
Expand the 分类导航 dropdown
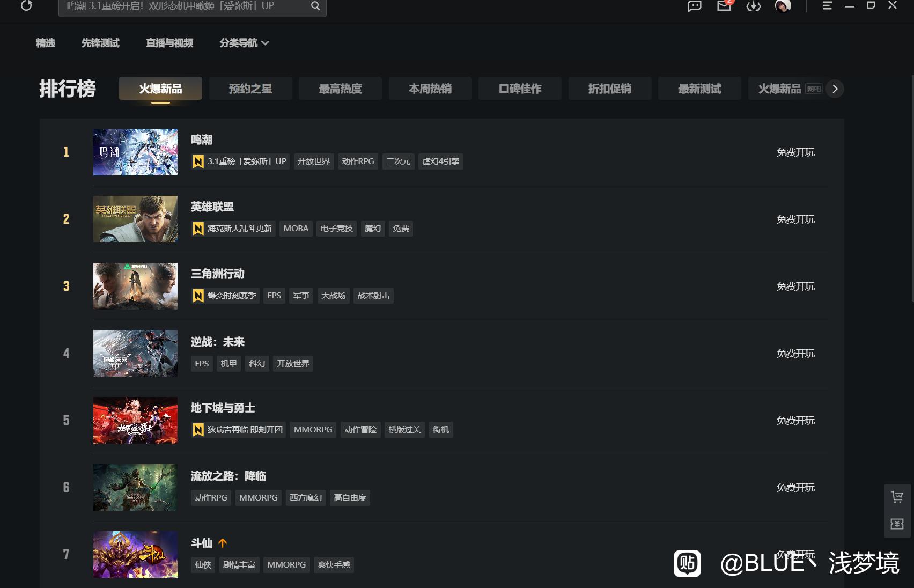coord(244,43)
